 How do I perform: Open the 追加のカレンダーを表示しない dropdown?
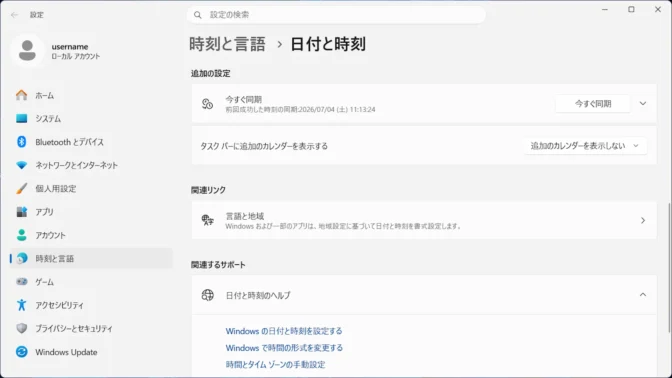click(585, 146)
